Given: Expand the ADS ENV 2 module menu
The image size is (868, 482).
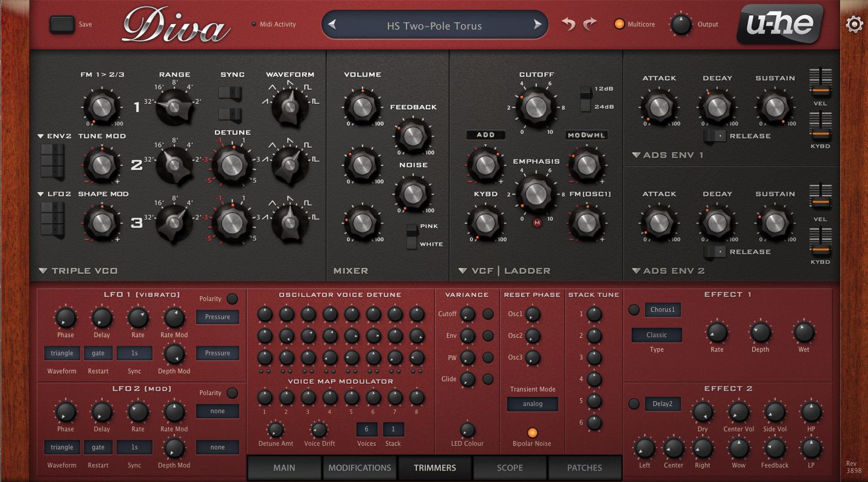Looking at the screenshot, I should point(636,271).
